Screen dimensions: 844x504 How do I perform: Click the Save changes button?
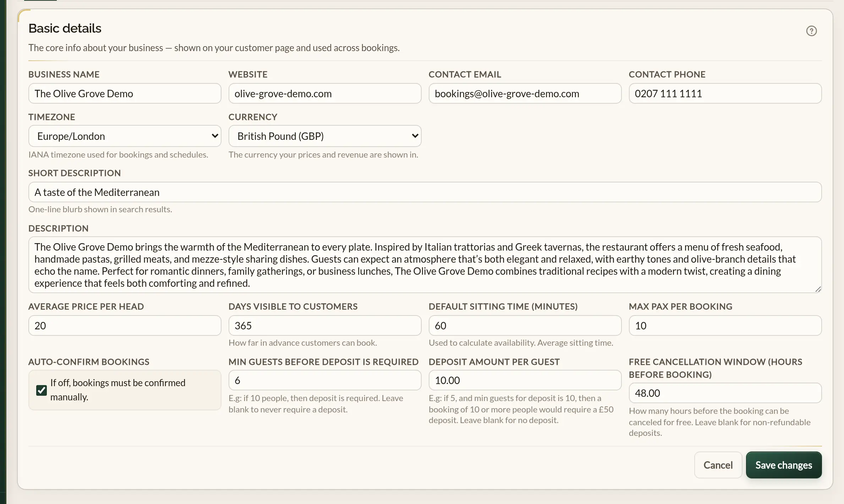[x=784, y=465]
